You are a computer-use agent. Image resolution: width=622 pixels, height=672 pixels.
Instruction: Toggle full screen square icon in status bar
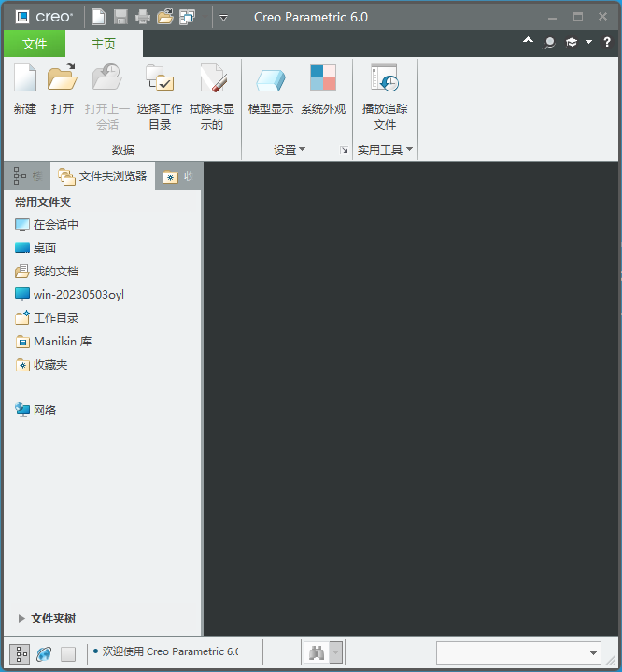click(x=68, y=654)
